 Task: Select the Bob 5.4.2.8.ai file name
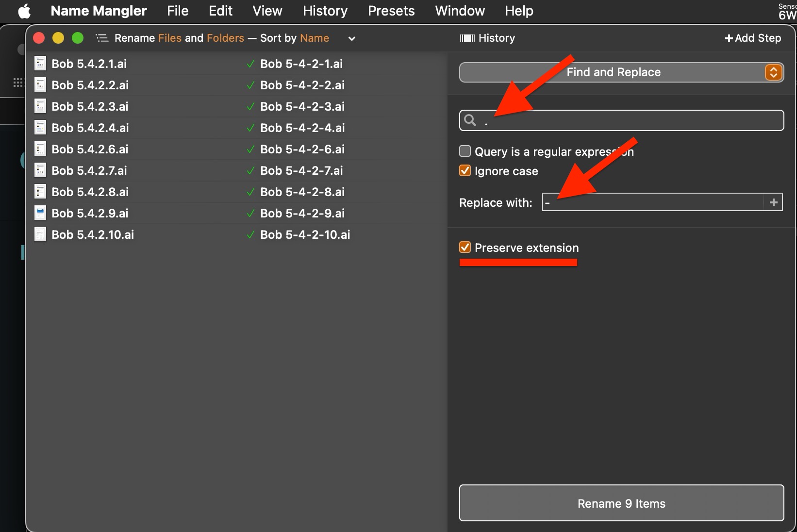pos(90,192)
